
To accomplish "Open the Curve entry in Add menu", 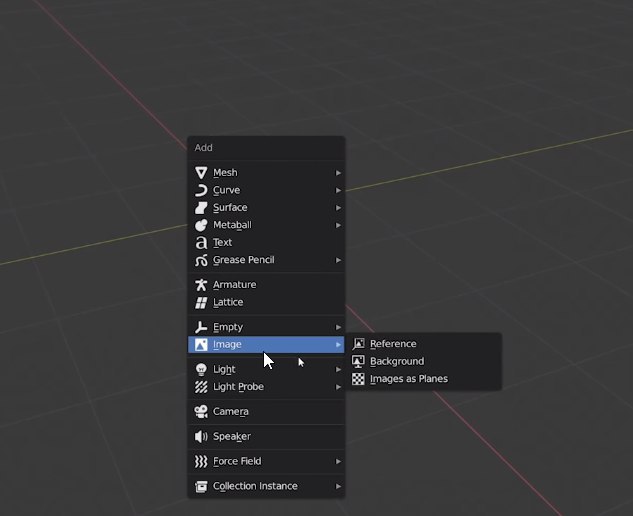I will [266, 190].
